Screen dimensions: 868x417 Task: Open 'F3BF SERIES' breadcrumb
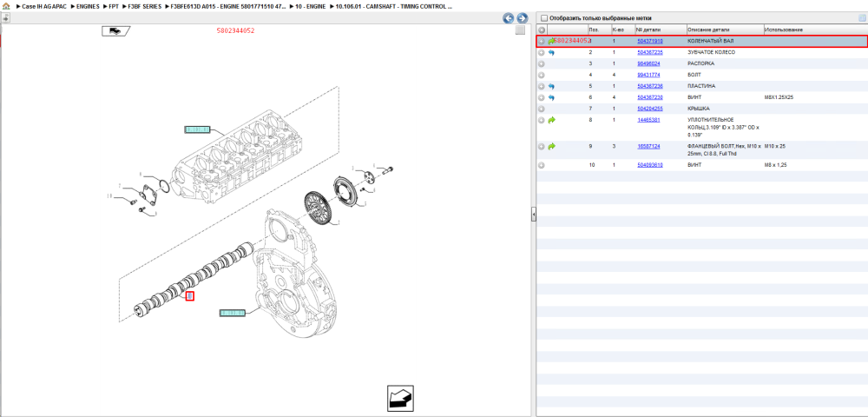(144, 6)
